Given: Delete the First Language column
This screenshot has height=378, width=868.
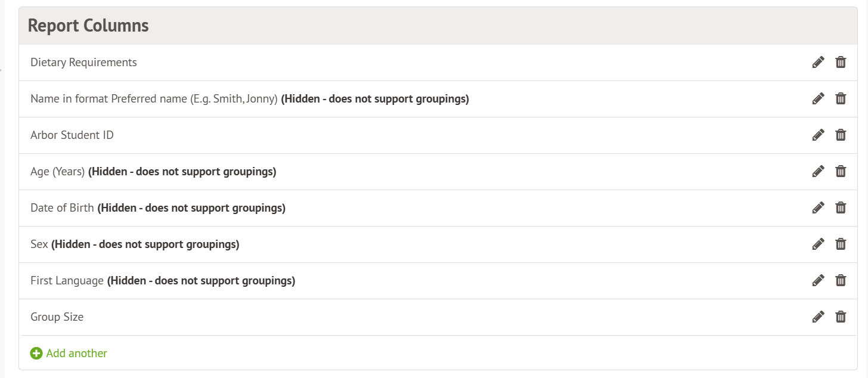Looking at the screenshot, I should [x=841, y=280].
